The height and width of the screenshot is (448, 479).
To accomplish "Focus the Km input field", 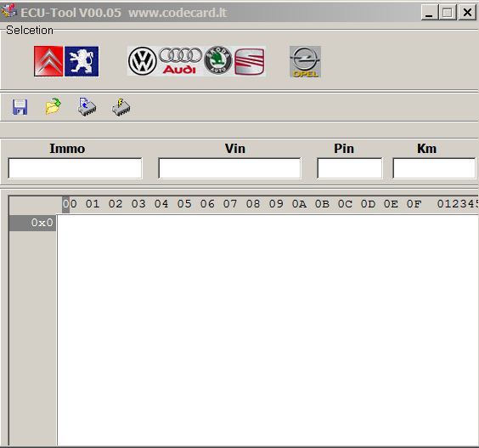I will tap(434, 167).
